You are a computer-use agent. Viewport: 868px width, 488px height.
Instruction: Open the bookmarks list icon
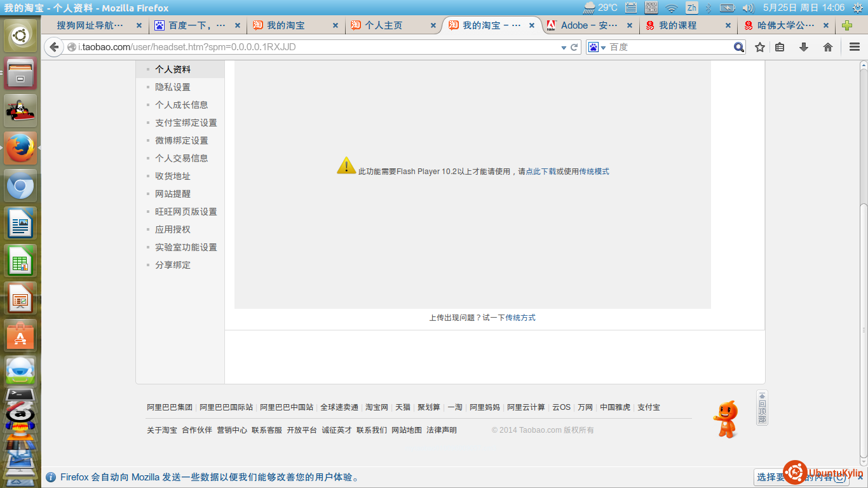[x=780, y=47]
